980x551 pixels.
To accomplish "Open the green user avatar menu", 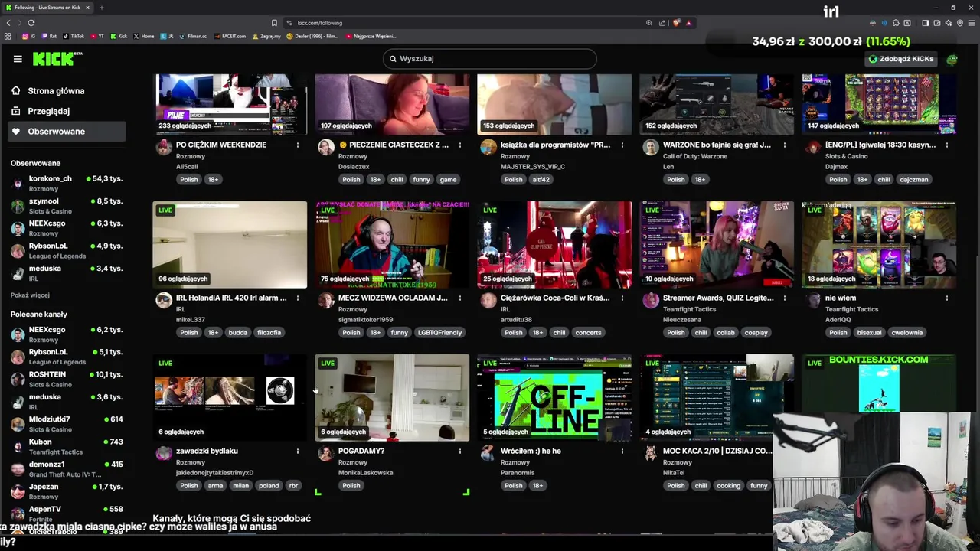I will click(x=952, y=59).
